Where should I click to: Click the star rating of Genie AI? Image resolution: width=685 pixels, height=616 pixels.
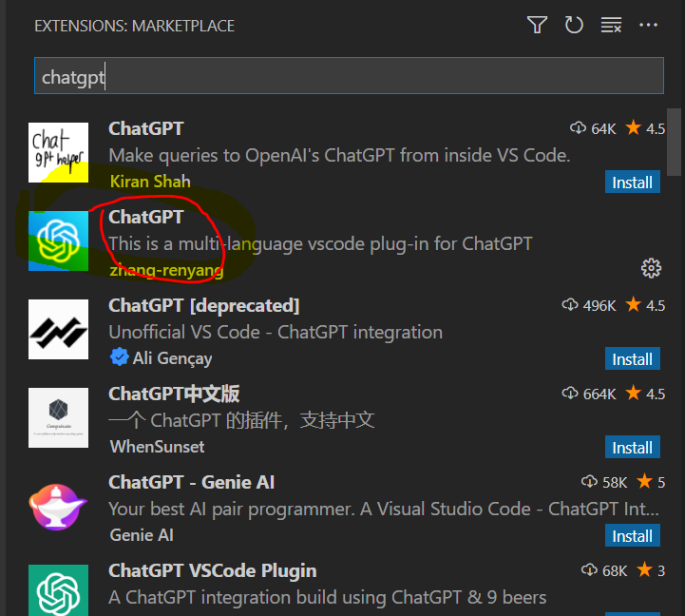pyautogui.click(x=651, y=482)
